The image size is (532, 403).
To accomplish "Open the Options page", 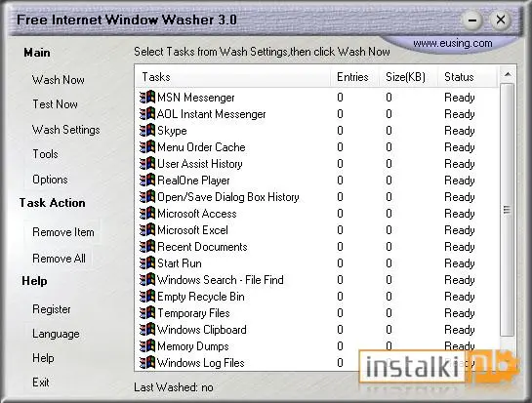I will [50, 180].
